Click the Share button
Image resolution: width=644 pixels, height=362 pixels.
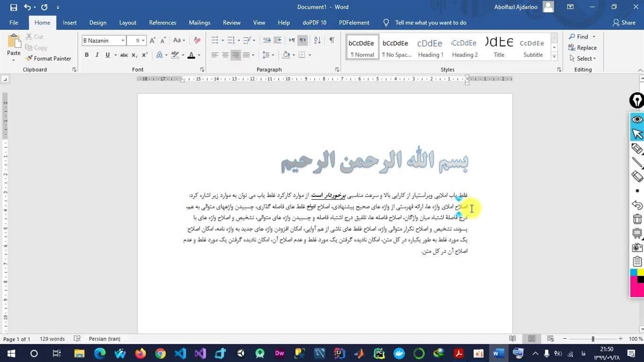624,23
